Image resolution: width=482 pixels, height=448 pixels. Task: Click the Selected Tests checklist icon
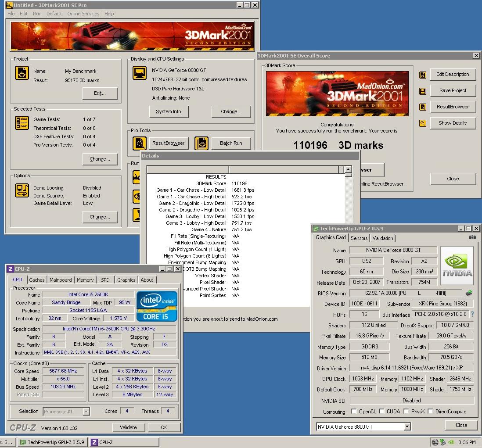click(x=22, y=123)
